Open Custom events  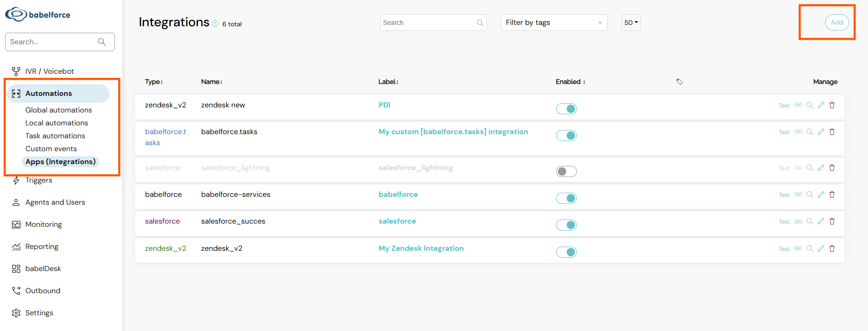click(x=51, y=148)
